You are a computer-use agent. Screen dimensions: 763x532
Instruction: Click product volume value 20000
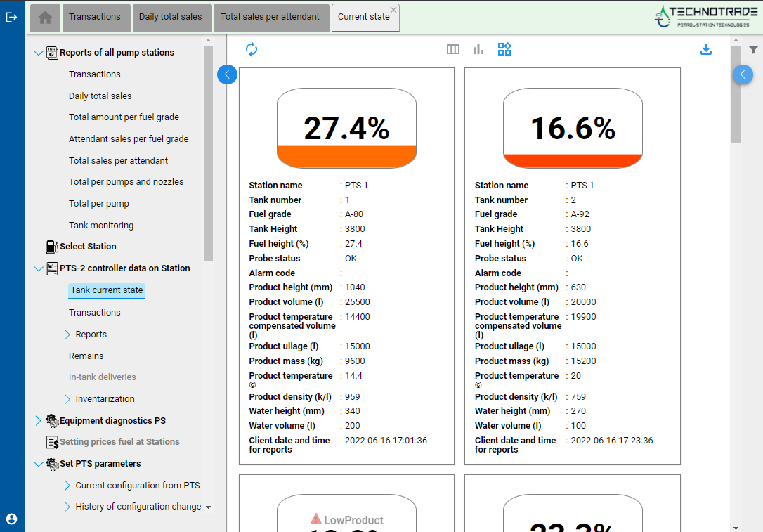pyautogui.click(x=583, y=302)
